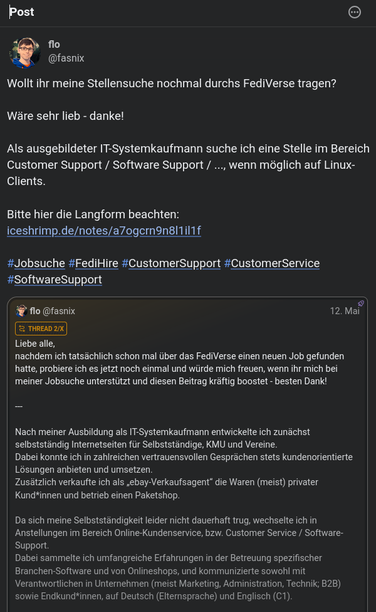Click the 12. Mai date on quoted post
The height and width of the screenshot is (612, 376).
pos(345,311)
